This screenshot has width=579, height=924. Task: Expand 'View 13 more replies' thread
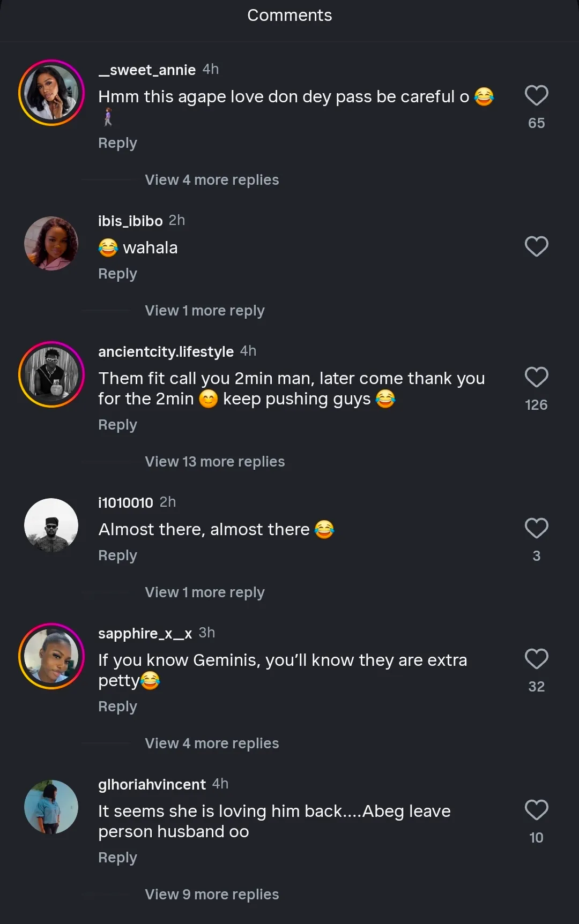[x=214, y=462]
